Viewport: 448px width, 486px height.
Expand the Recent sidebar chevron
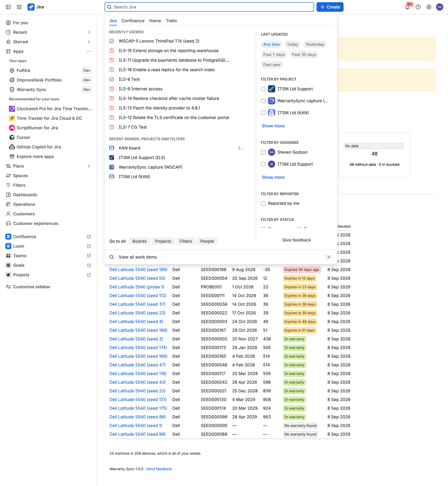tap(89, 32)
